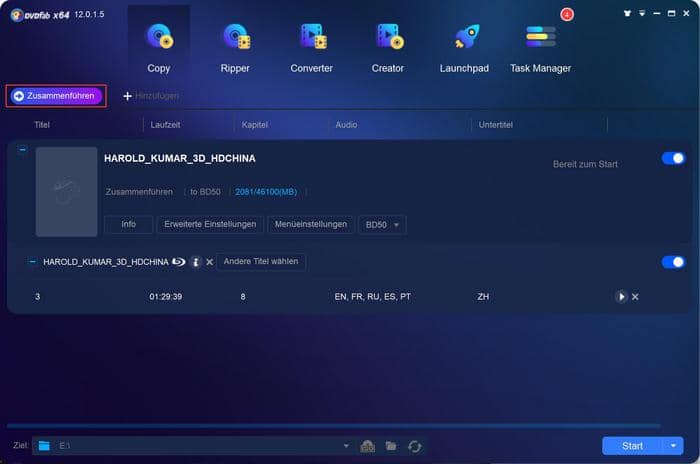
Task: Open the title bar dropdown menu icon
Action: (642, 13)
